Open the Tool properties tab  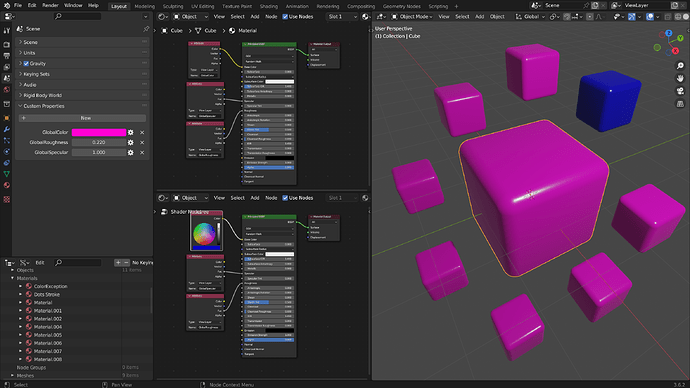click(7, 30)
